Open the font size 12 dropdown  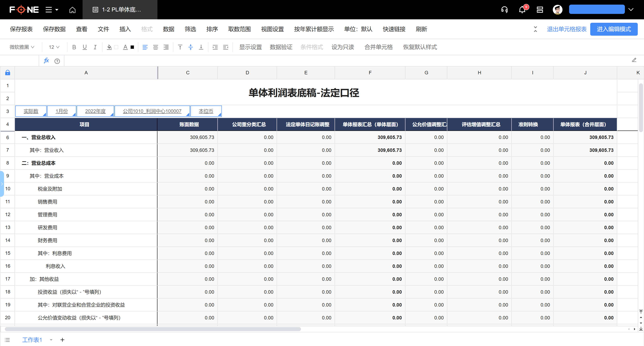pos(53,47)
